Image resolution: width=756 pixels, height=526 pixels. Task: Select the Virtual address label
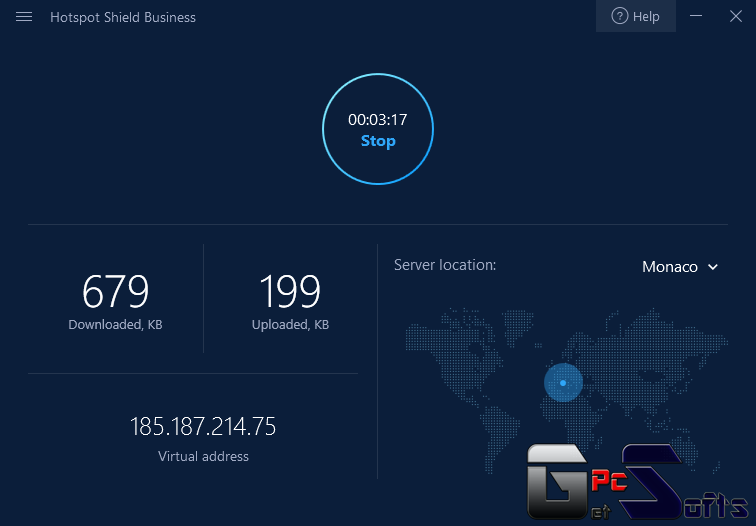pyautogui.click(x=203, y=456)
